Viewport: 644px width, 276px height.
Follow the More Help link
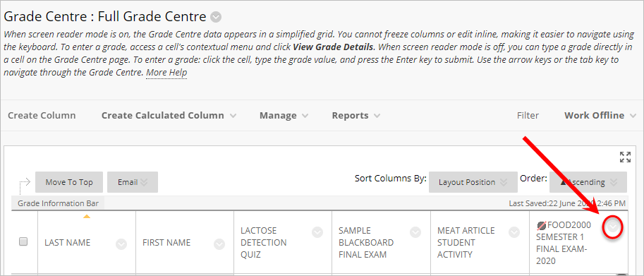coord(166,73)
